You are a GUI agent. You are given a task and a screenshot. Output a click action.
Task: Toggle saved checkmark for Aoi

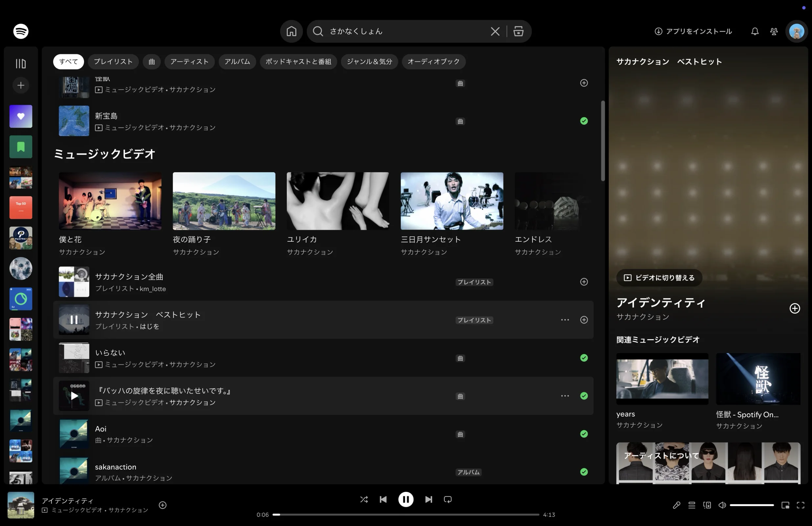(584, 434)
